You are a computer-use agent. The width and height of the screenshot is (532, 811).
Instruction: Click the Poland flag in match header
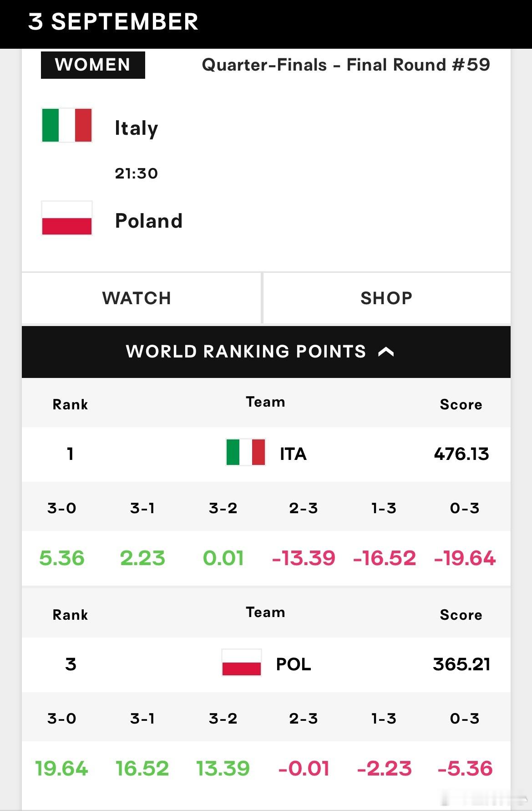[x=67, y=218]
